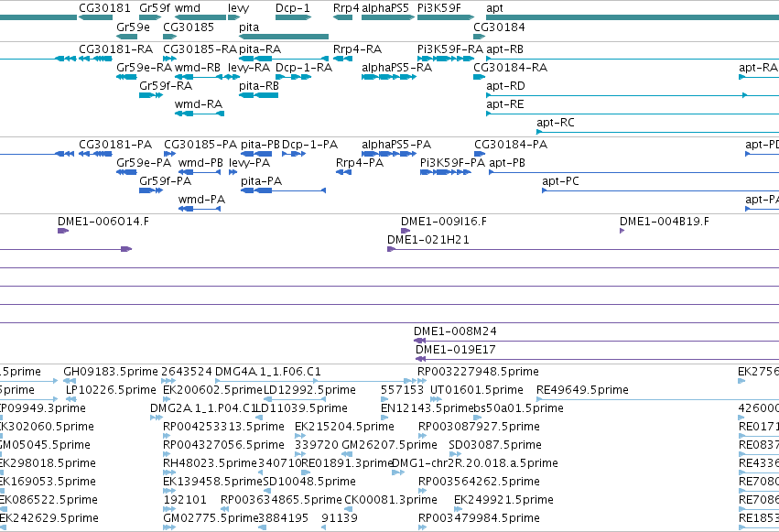Select the SD03087.5prime EST
Viewport: 779px width, 532px height.
click(x=454, y=454)
